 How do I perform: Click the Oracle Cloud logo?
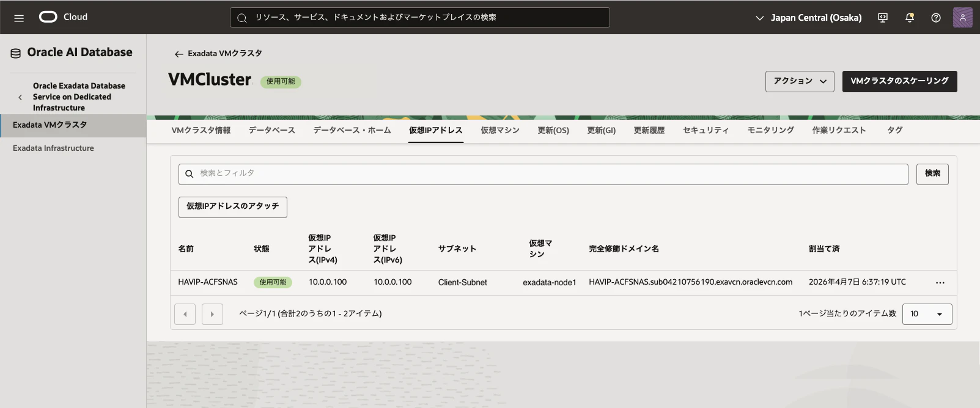point(64,17)
